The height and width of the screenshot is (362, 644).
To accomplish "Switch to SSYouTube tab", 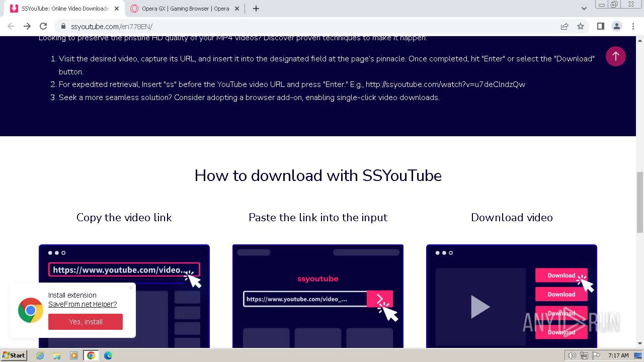I will pyautogui.click(x=64, y=9).
